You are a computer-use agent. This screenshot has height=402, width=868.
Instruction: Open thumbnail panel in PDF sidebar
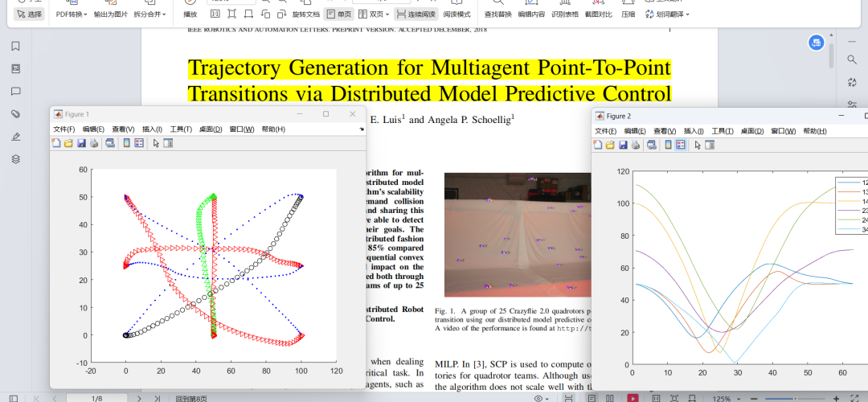[x=15, y=68]
